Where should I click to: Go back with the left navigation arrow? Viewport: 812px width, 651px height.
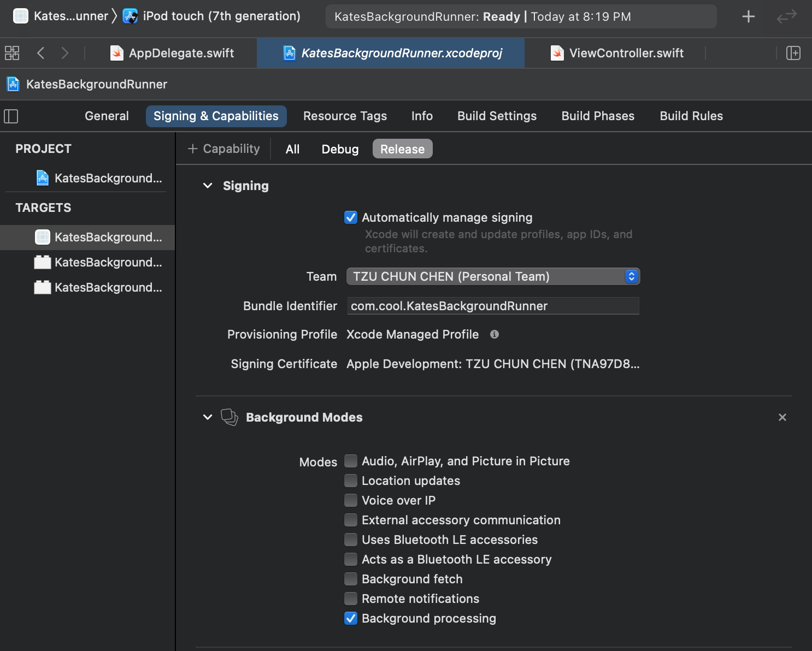click(40, 53)
